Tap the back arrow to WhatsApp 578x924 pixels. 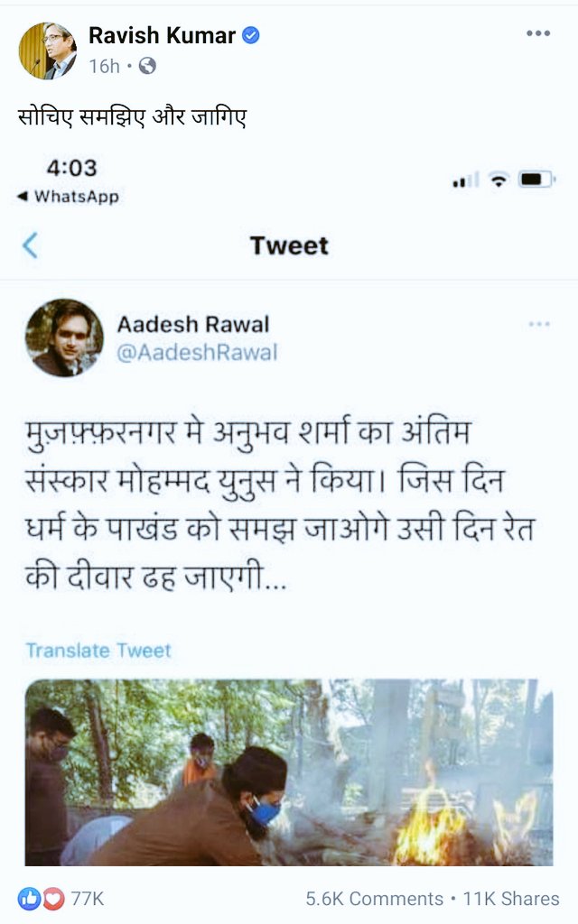(x=68, y=196)
